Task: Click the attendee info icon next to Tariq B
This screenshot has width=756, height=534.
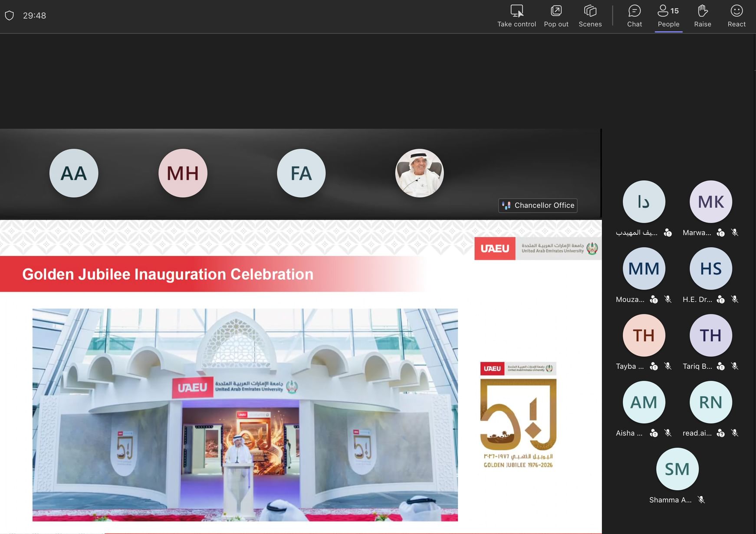Action: click(x=721, y=366)
